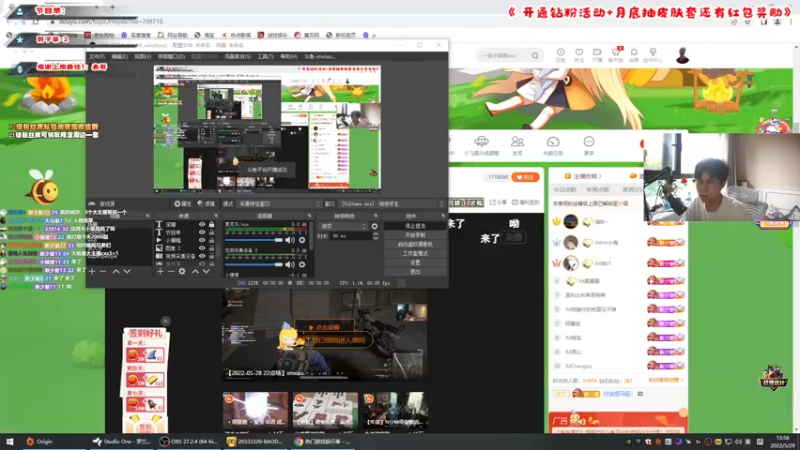Open the 友邻 people icon on Douyu page
Screen dimensions: 800x450
(x=517, y=144)
